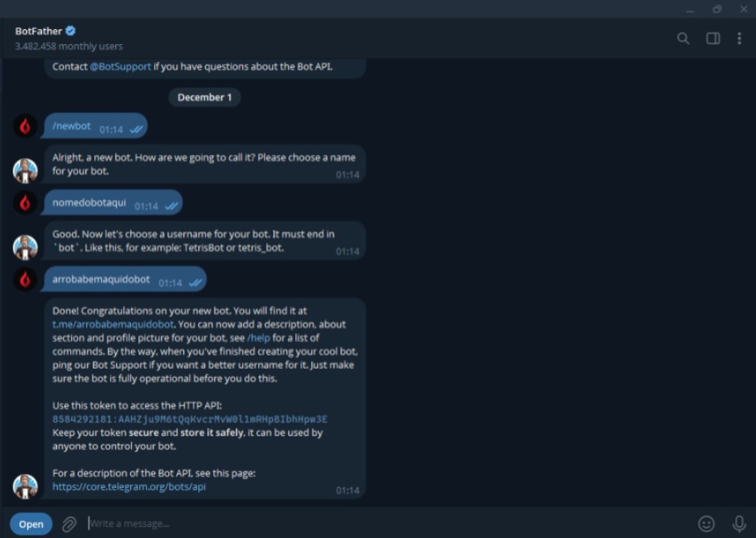
Task: Click the paperclip attach file icon
Action: tap(69, 524)
